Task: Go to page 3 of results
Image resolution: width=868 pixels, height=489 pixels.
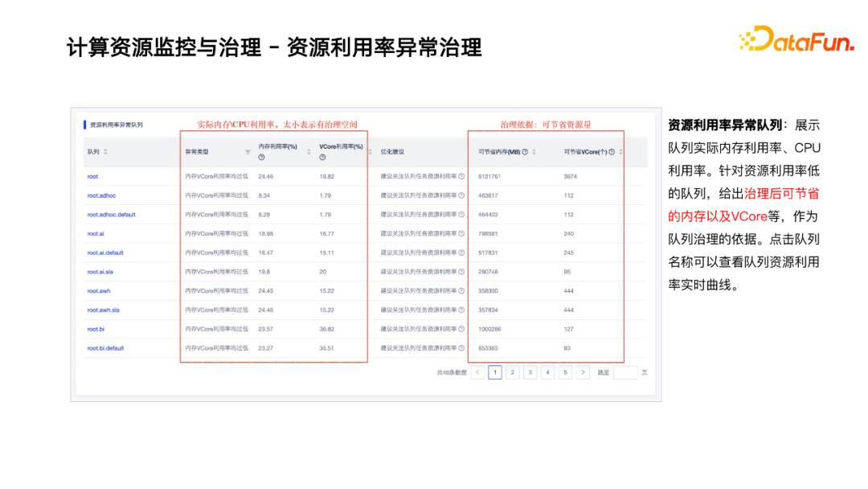Action: [x=530, y=372]
